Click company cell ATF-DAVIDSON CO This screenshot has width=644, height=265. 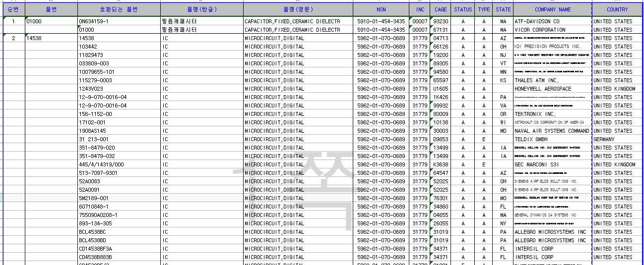coord(553,22)
